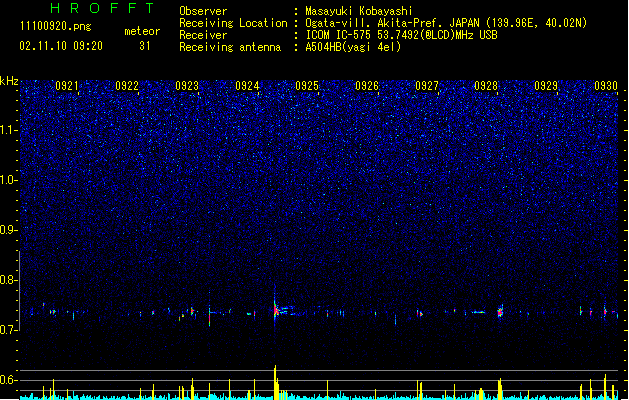The image size is (629, 400).
Task: Click the 1.0 frequency axis label
Action: pos(9,180)
